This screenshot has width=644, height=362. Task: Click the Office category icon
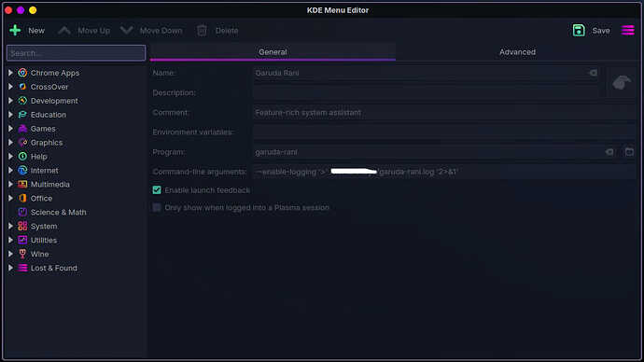[x=22, y=198]
